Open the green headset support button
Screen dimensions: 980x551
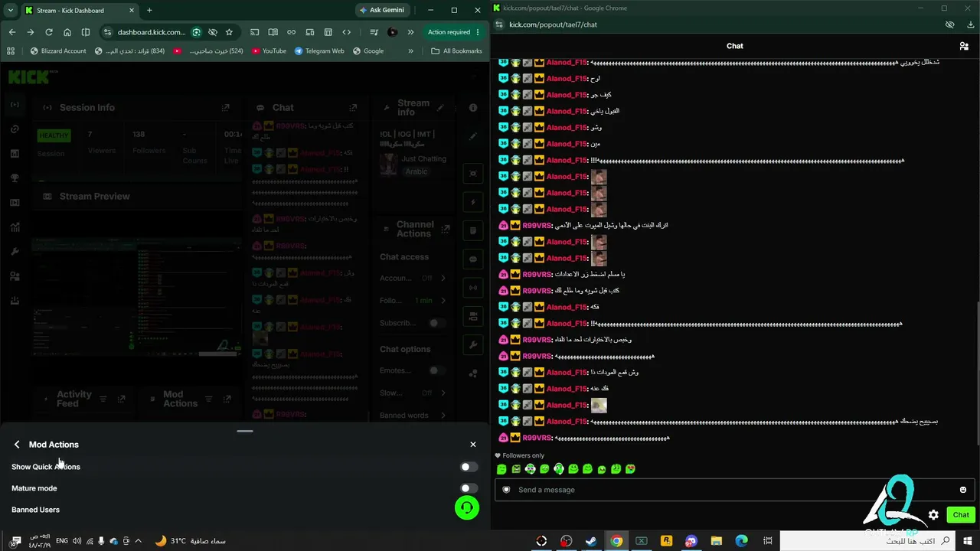click(x=467, y=507)
